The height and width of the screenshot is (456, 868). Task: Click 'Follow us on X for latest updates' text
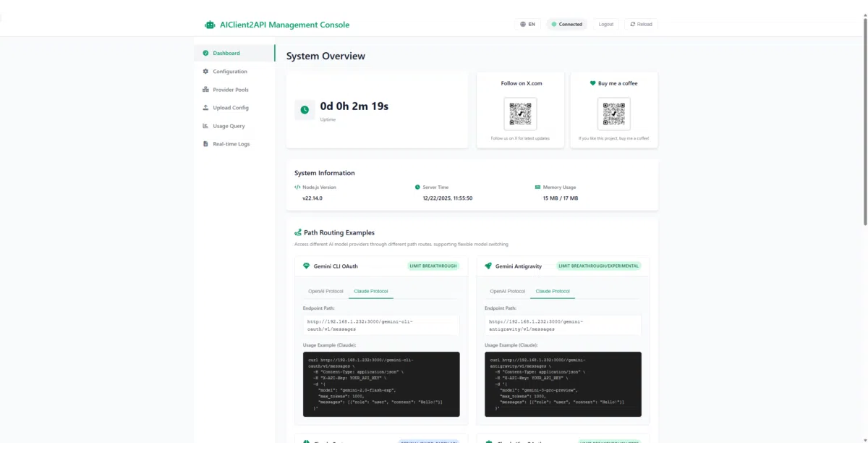point(521,138)
